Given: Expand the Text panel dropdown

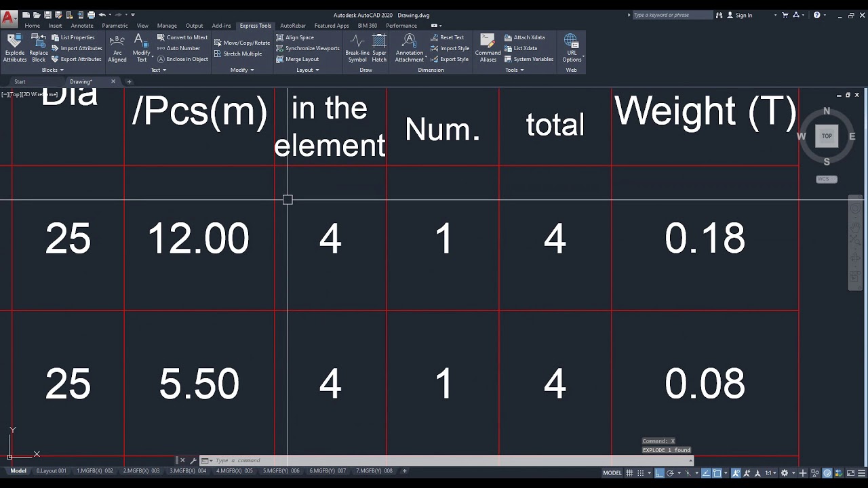Looking at the screenshot, I should pyautogui.click(x=158, y=70).
